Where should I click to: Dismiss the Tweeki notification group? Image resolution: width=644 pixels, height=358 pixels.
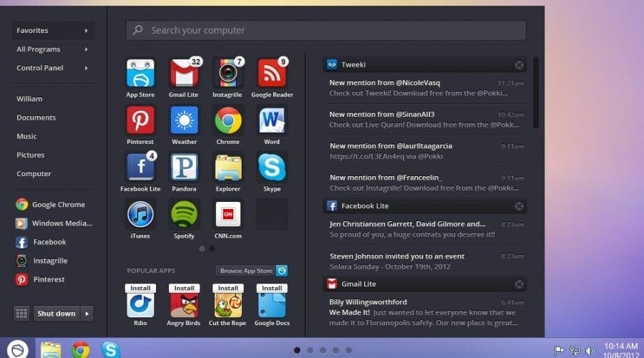(519, 65)
